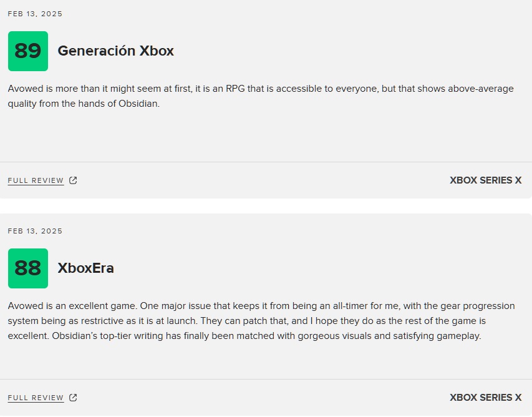
Task: Click XBOX SERIES X label in Generación Xbox card
Action: [x=485, y=180]
